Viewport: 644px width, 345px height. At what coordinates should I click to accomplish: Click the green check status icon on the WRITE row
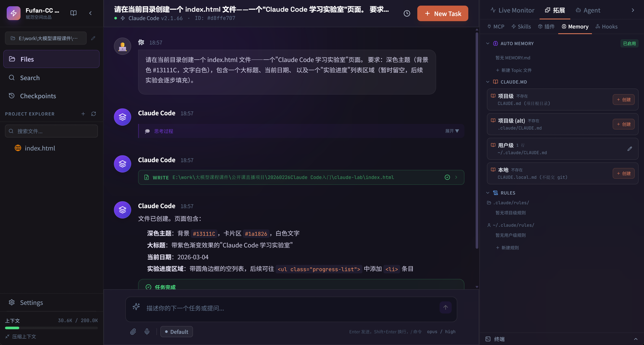click(447, 177)
